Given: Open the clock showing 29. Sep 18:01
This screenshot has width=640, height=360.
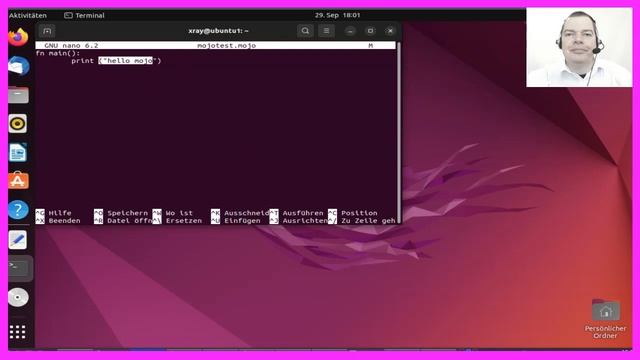Looking at the screenshot, I should (337, 15).
